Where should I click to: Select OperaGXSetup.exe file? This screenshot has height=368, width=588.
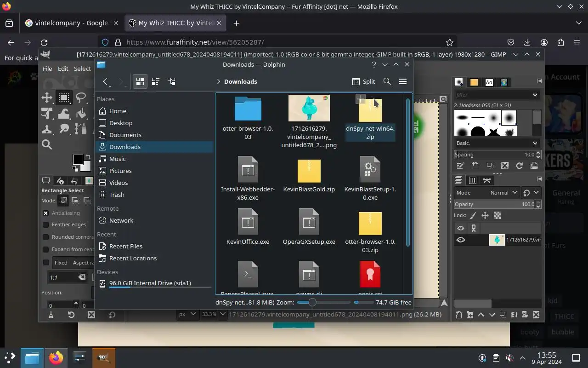(x=309, y=227)
